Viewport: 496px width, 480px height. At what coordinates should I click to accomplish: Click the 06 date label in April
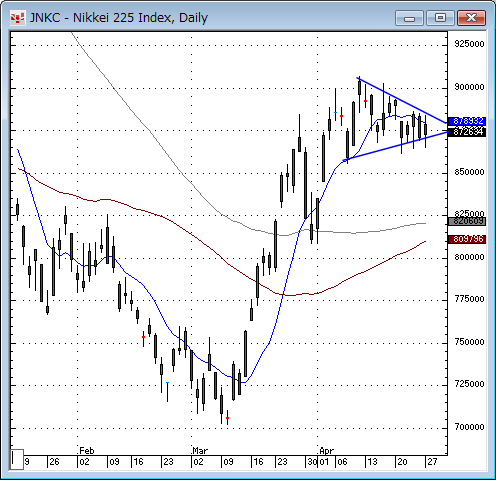coord(342,462)
